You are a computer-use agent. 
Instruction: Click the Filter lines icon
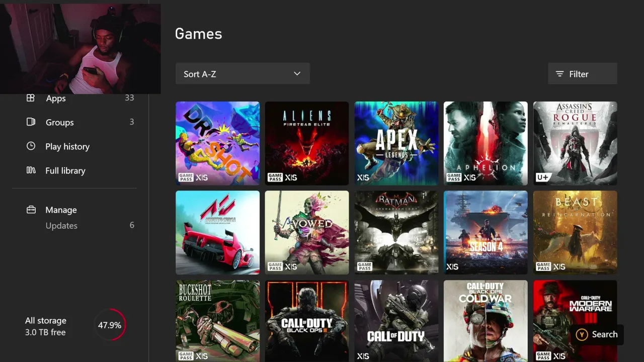[x=559, y=74]
